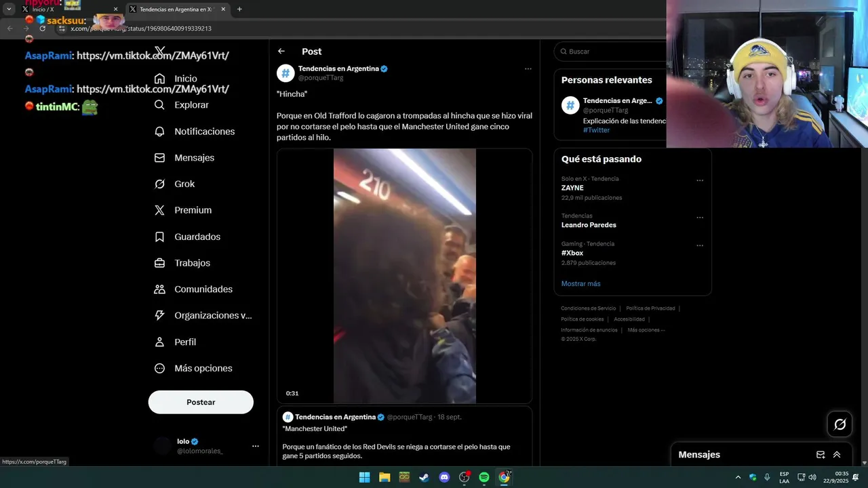The width and height of the screenshot is (868, 488).
Task: Open Condiciones de Servicio link
Action: [588, 308]
